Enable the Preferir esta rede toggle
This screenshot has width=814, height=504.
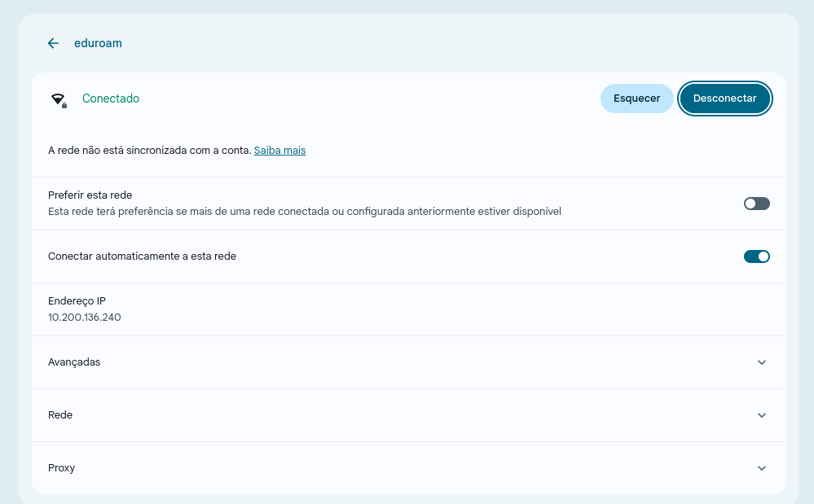(x=756, y=204)
